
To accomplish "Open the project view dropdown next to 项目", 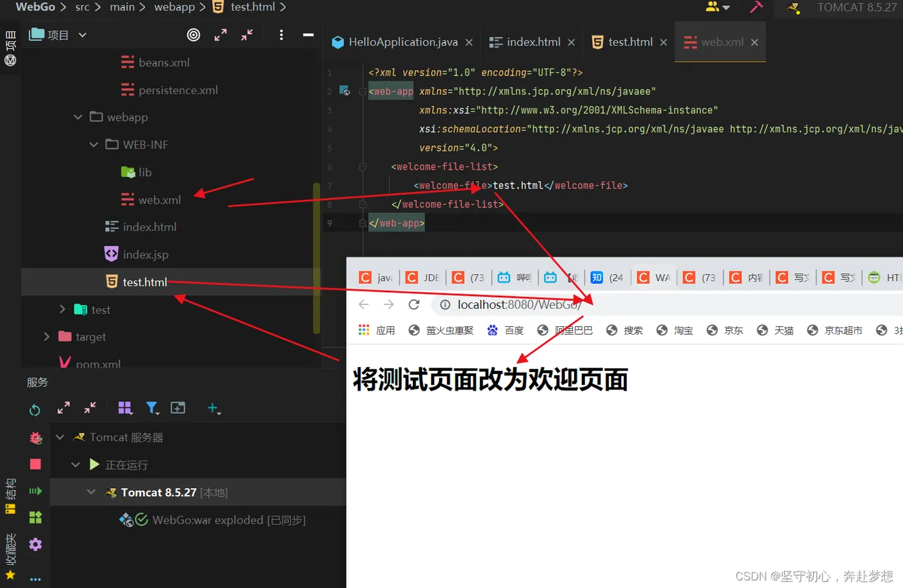I will click(x=83, y=35).
